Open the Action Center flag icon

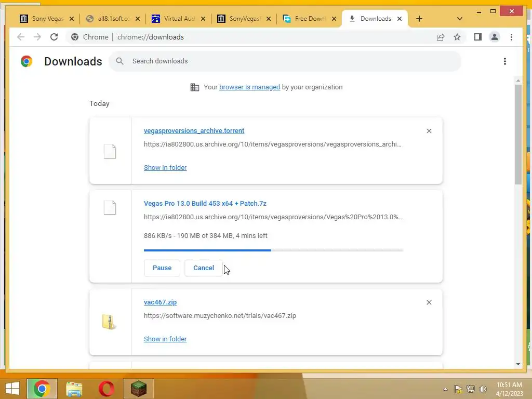pyautogui.click(x=458, y=389)
